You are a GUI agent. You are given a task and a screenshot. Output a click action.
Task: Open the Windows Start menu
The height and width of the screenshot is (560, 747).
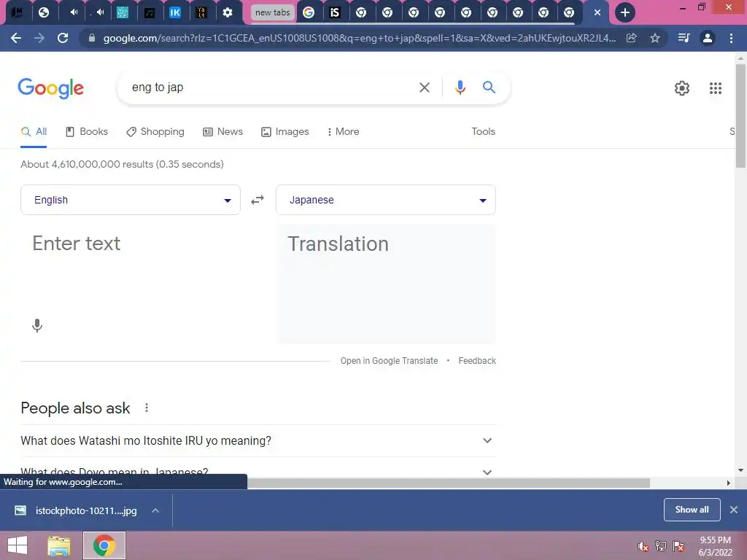(18, 545)
